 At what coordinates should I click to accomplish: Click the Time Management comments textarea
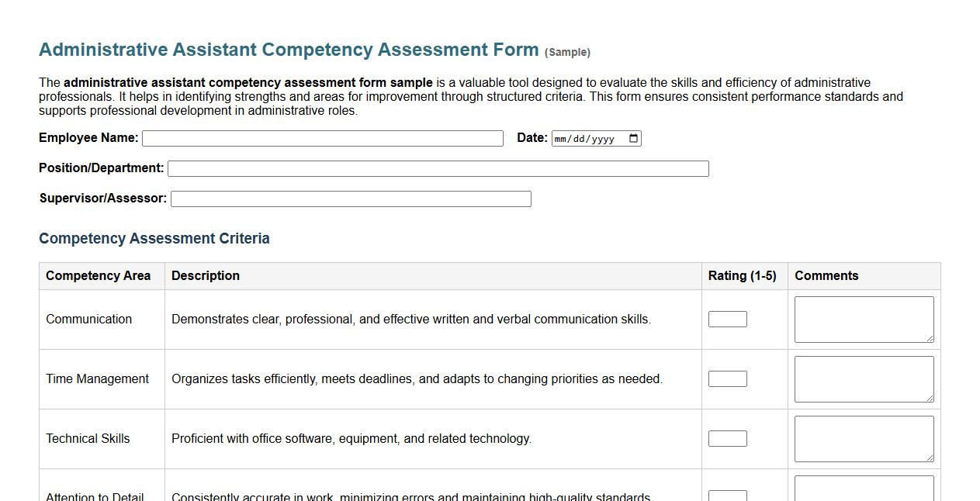[863, 378]
